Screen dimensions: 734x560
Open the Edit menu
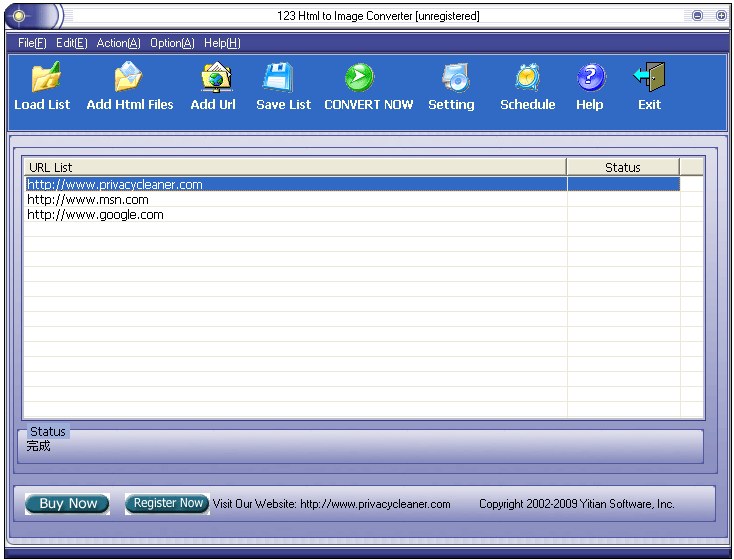tap(71, 43)
